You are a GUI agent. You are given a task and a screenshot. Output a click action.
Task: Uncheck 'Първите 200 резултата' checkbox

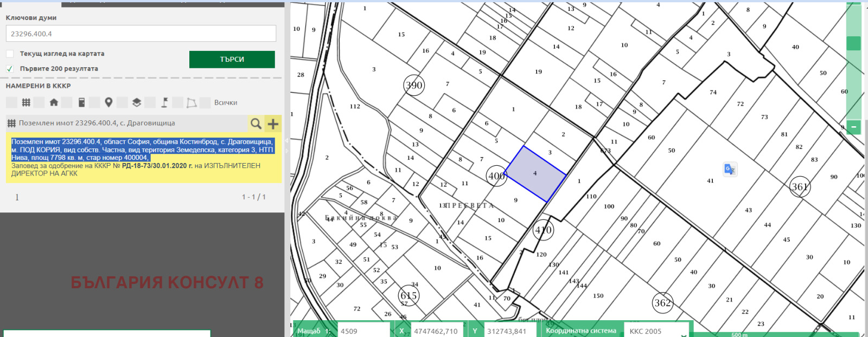coord(10,69)
